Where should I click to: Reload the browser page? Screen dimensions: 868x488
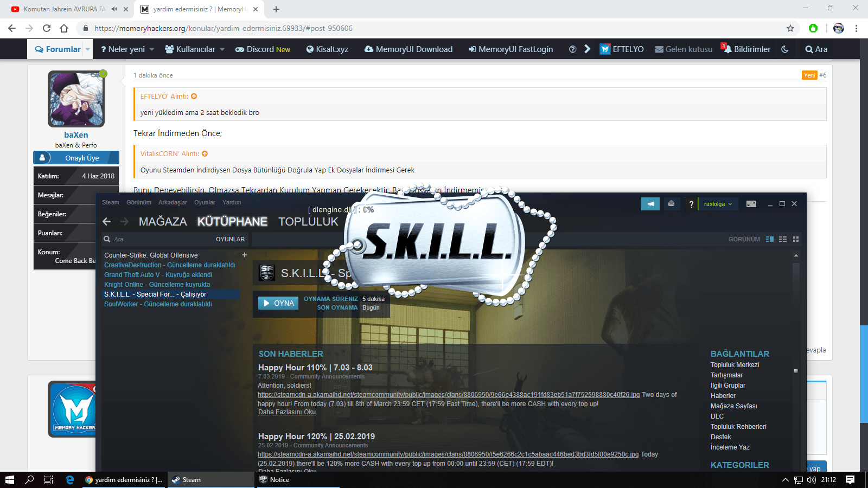click(47, 28)
